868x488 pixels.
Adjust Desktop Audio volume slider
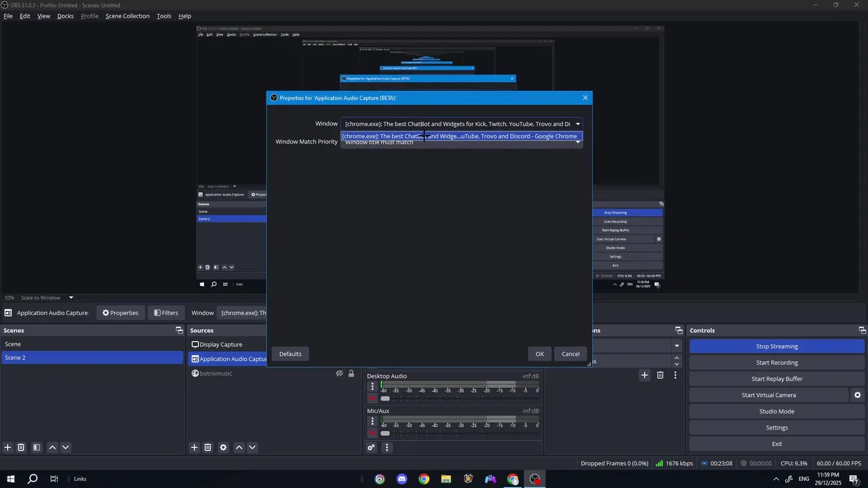pyautogui.click(x=385, y=399)
